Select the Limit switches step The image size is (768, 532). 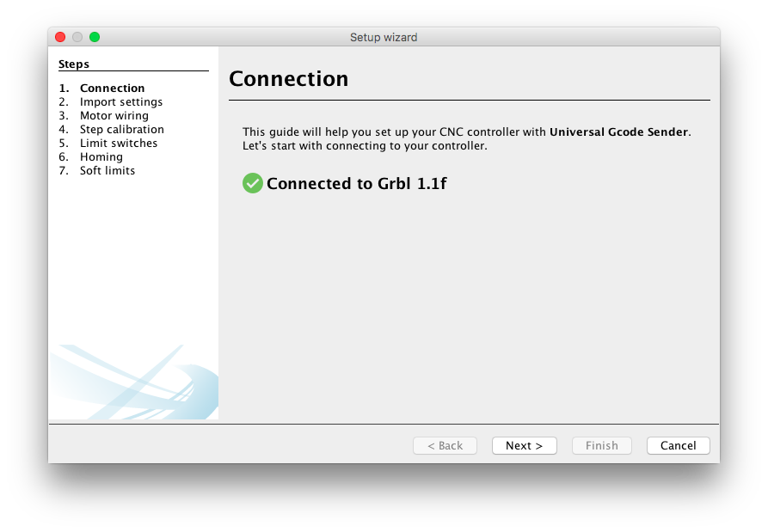point(118,143)
